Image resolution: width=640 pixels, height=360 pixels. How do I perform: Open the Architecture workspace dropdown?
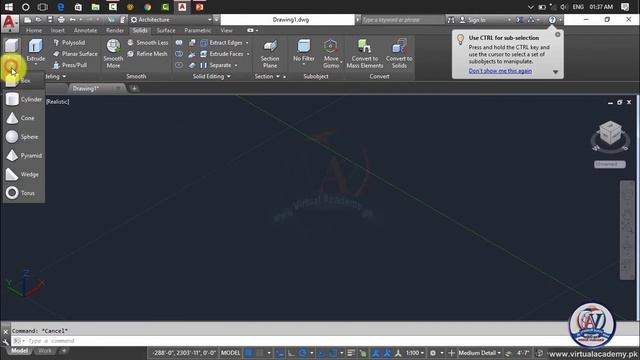(171, 20)
